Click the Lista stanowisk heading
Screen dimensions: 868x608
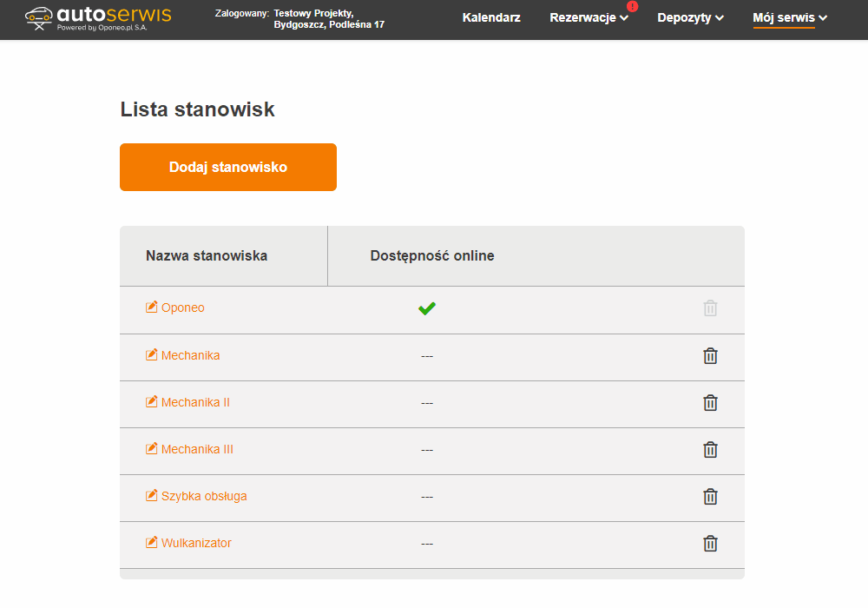click(198, 109)
